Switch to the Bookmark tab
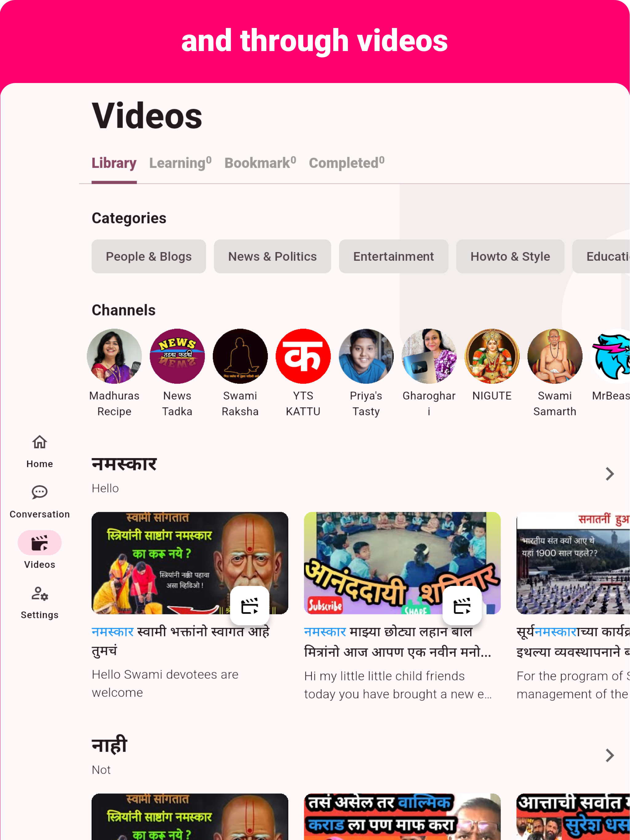This screenshot has width=630, height=840. pos(260,163)
